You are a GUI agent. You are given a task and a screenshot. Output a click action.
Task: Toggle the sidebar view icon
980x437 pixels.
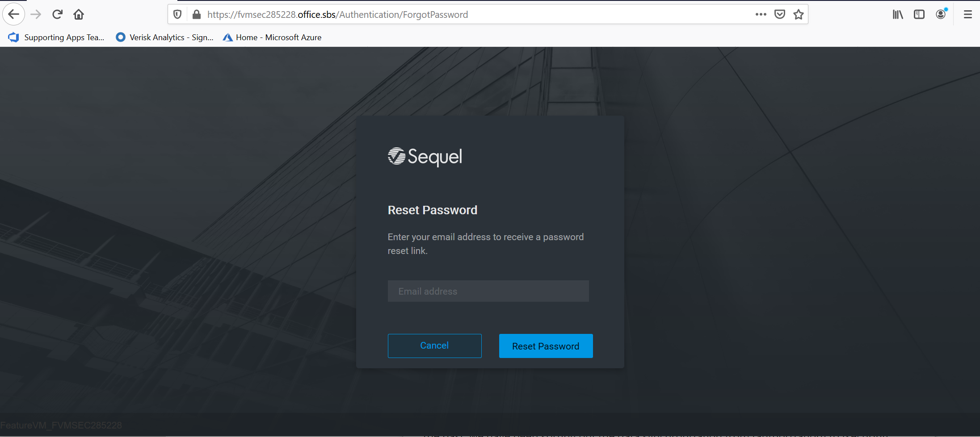pyautogui.click(x=919, y=14)
